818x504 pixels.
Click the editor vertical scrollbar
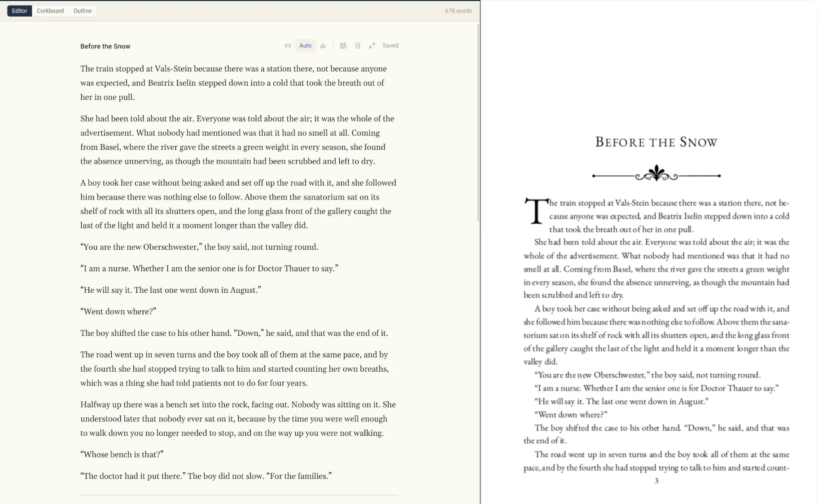pos(478,122)
